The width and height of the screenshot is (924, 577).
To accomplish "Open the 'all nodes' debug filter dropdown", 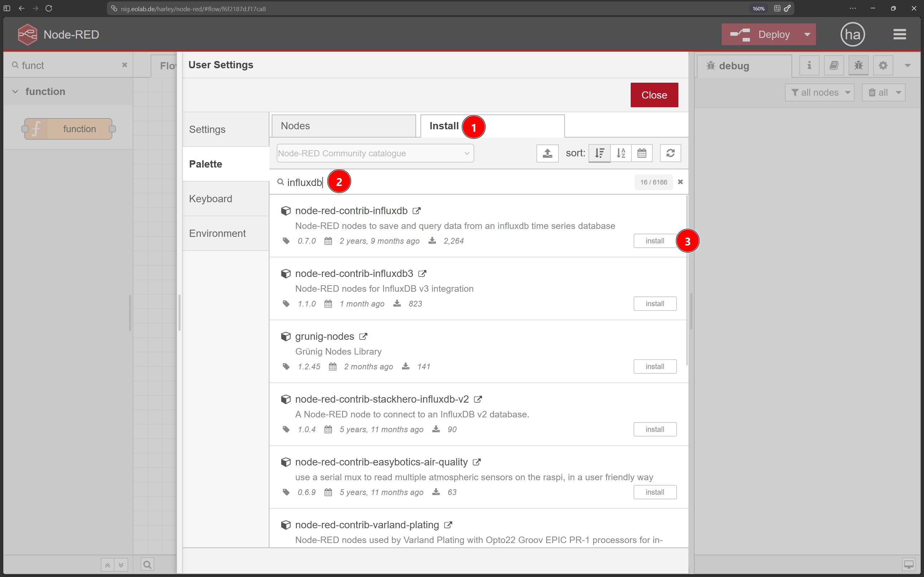I will click(x=819, y=93).
